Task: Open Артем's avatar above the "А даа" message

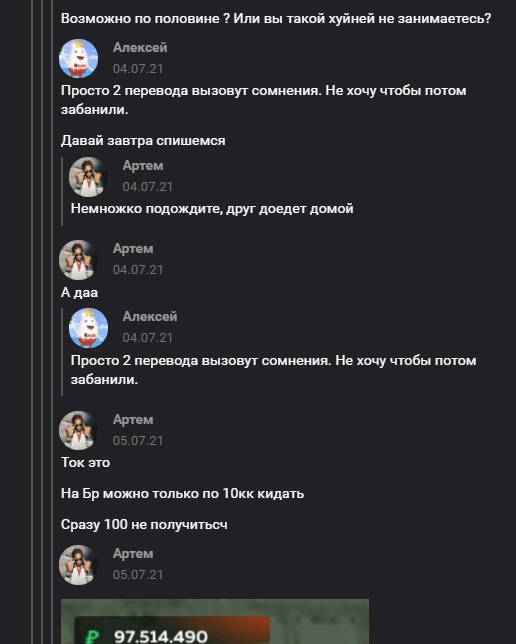Action: tap(78, 260)
